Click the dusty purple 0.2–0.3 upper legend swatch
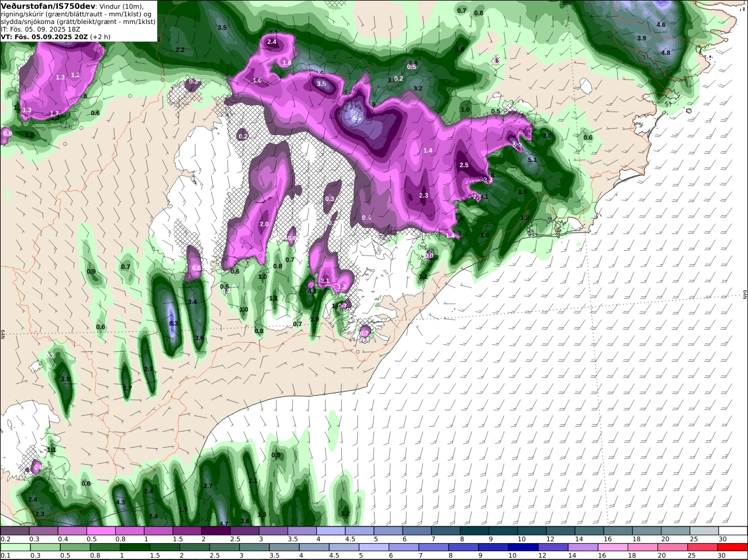 [x=15, y=531]
